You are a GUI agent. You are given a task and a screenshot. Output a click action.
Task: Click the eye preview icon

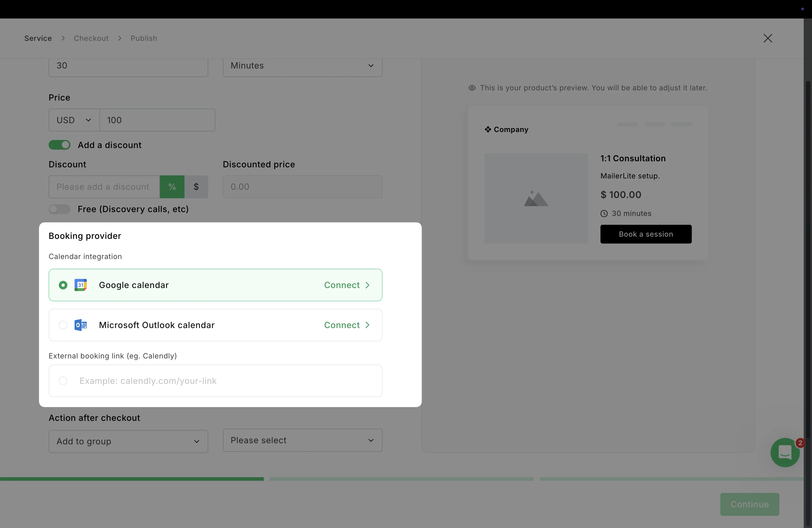(472, 88)
